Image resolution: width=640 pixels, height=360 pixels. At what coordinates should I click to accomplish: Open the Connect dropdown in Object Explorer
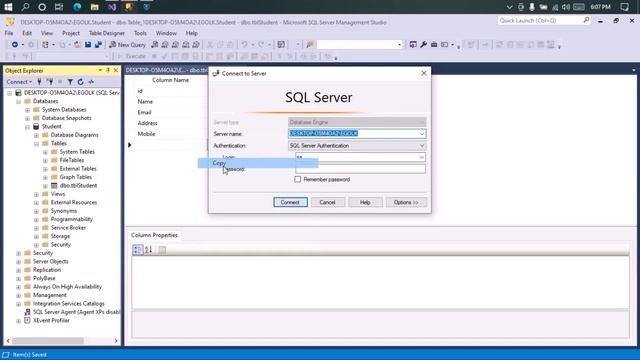pyautogui.click(x=19, y=82)
